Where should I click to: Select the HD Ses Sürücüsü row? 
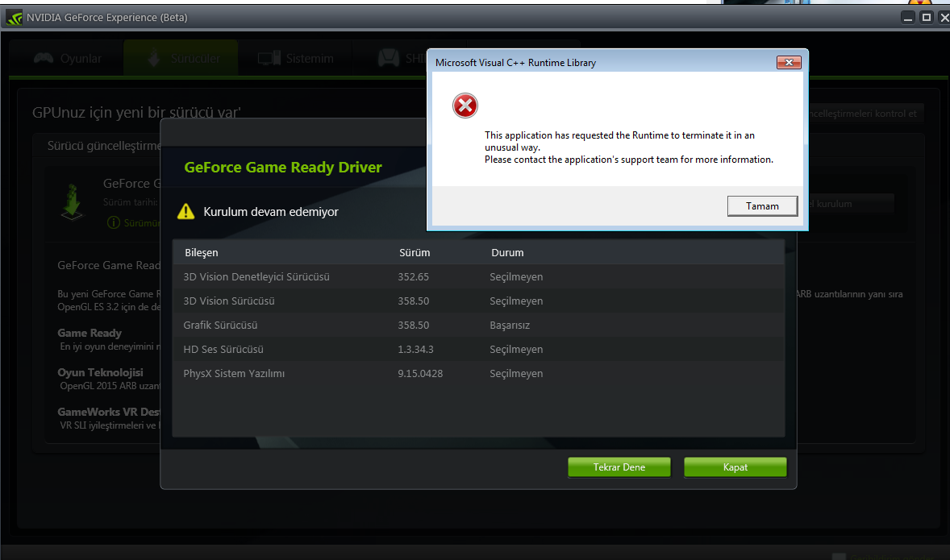tap(479, 350)
